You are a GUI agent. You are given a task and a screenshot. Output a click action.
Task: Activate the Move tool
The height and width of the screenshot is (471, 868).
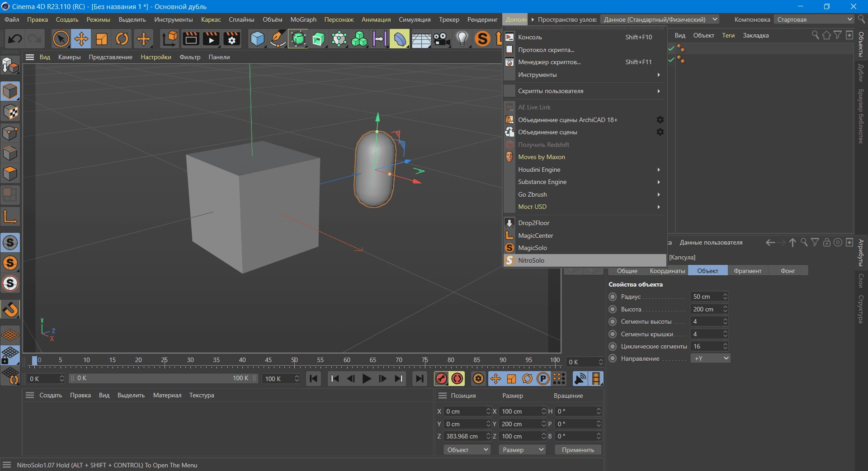(x=81, y=39)
